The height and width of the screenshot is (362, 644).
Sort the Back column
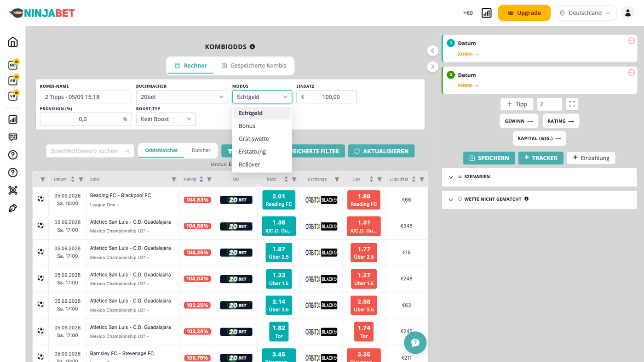pos(286,179)
